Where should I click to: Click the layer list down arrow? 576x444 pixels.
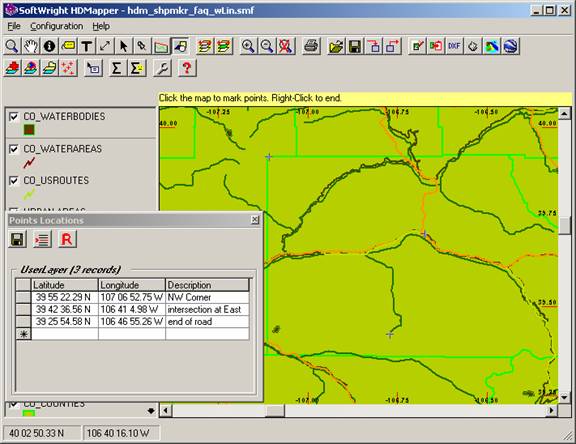pos(151,411)
